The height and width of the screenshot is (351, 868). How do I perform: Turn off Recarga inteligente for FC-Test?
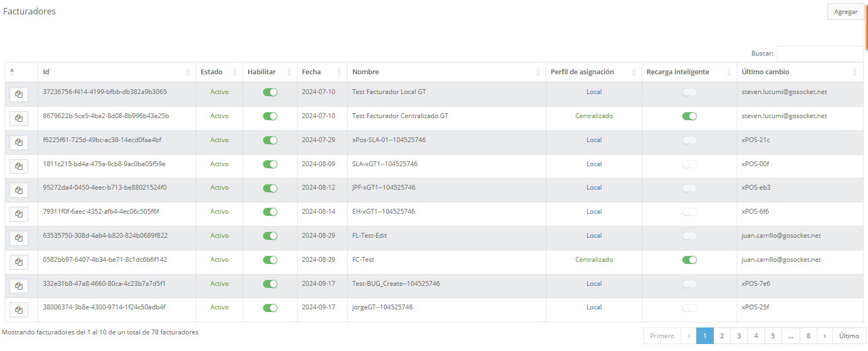(689, 260)
